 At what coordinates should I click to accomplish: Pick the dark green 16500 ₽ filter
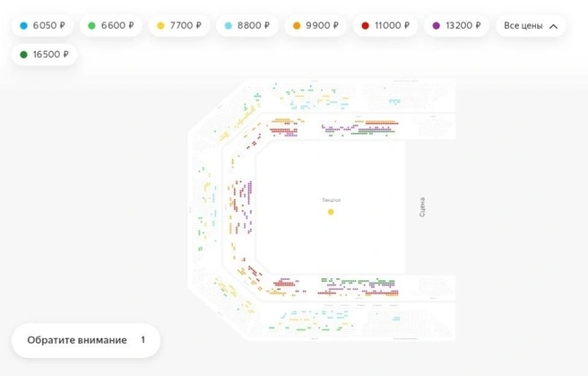pos(44,55)
